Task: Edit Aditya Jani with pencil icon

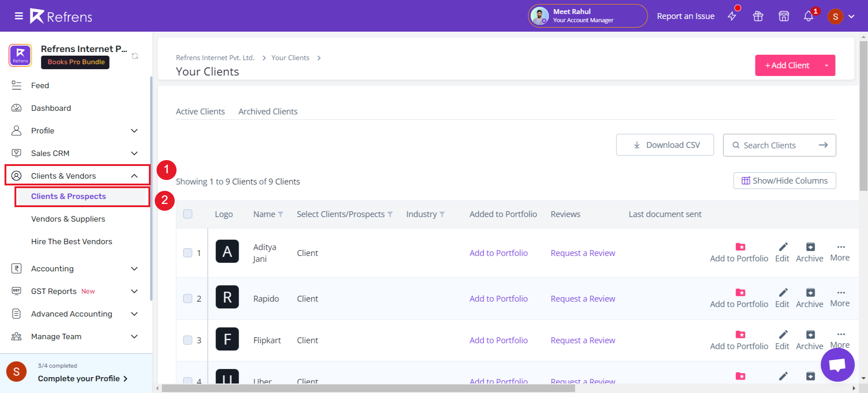Action: point(783,247)
